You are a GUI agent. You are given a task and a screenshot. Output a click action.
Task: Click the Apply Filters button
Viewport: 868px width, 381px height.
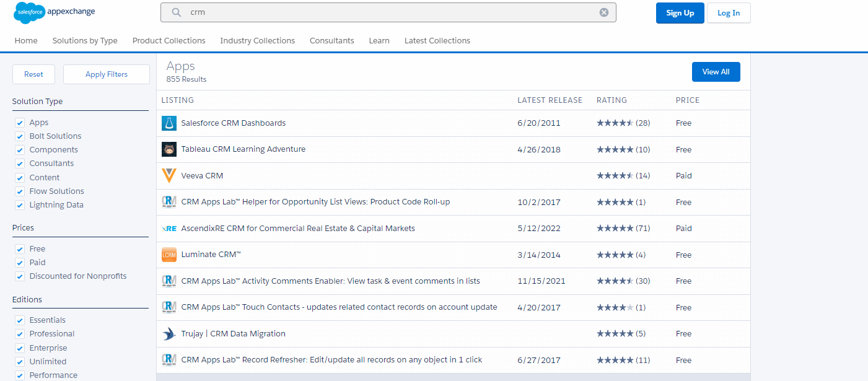pos(107,74)
